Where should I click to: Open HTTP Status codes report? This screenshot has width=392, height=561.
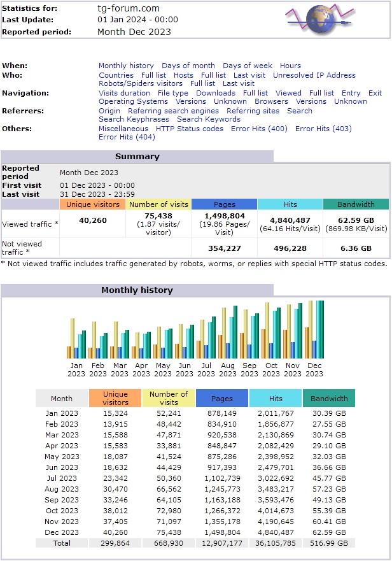[x=190, y=128]
